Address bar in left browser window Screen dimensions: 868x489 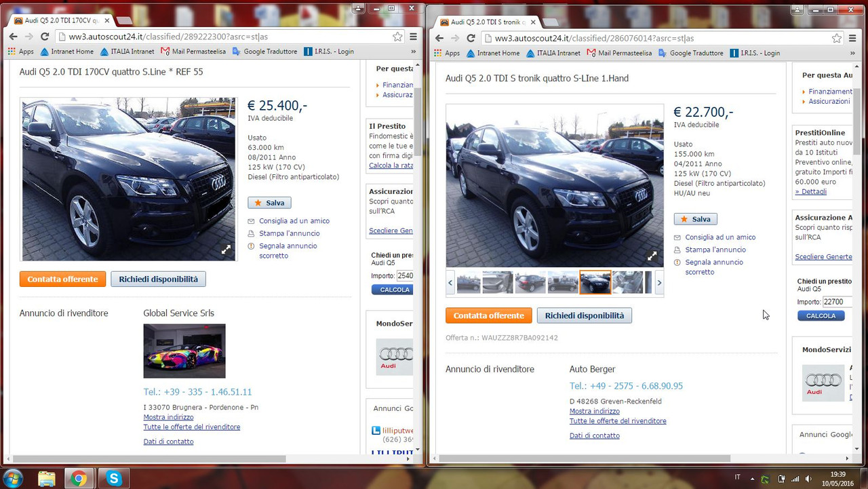coord(229,37)
